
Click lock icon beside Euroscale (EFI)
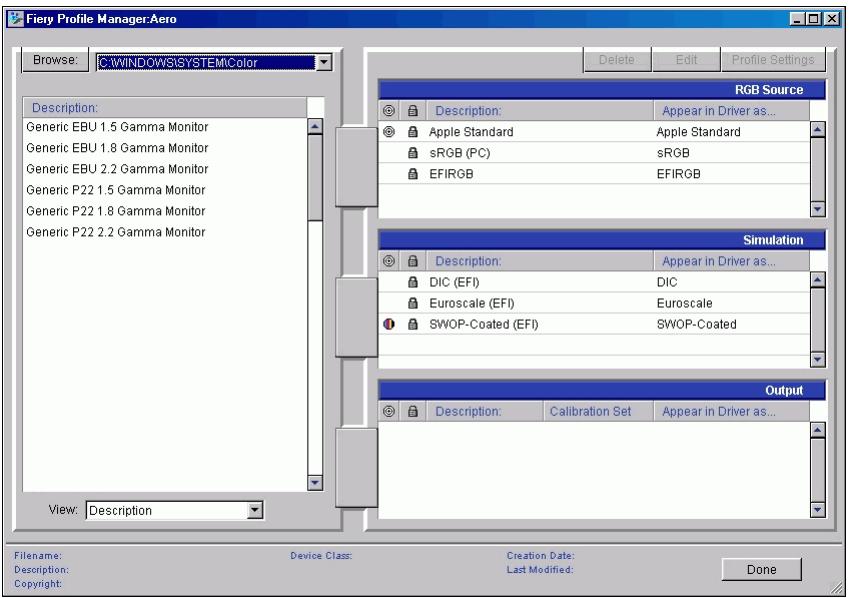tap(413, 303)
